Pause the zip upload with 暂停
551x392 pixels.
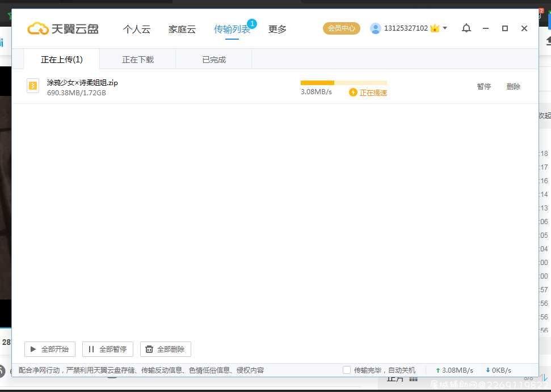(484, 86)
